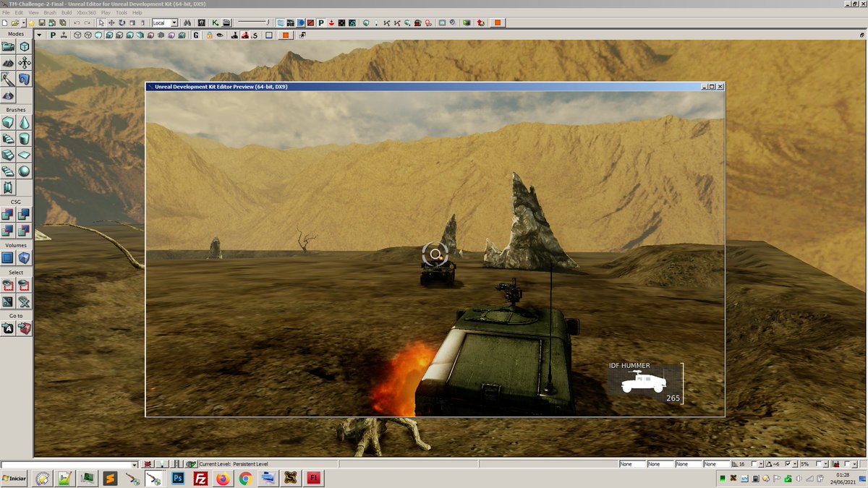Invert the actor selection
Viewport: 868px width, 488px height.
[8, 301]
